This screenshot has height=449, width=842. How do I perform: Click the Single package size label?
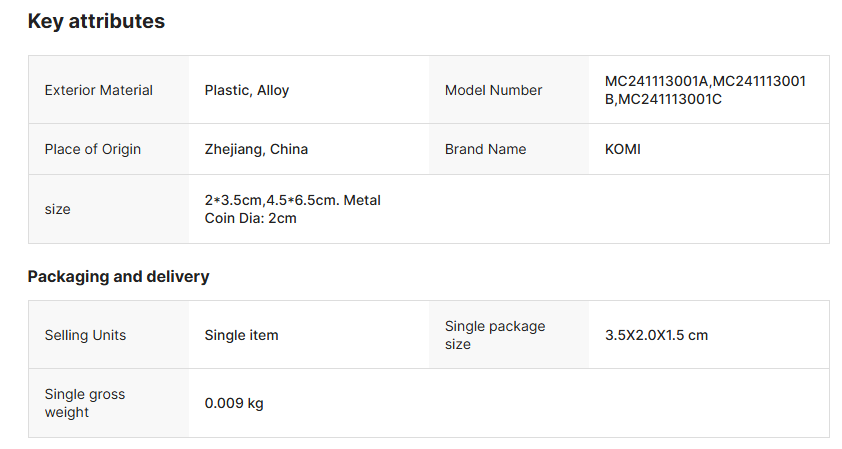[494, 335]
